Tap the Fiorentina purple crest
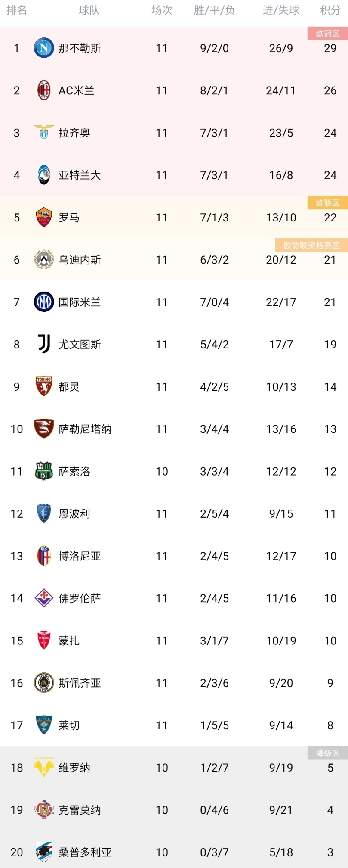This screenshot has height=868, width=348. pyautogui.click(x=44, y=598)
